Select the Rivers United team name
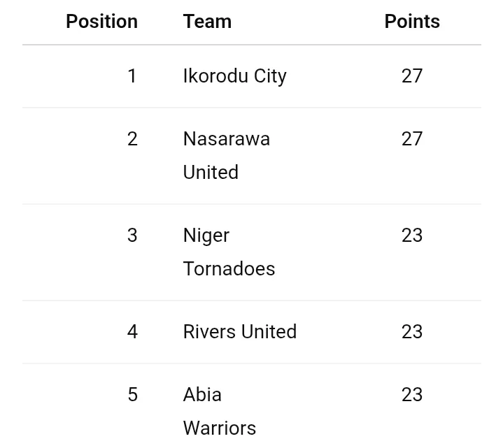503x448 pixels. pyautogui.click(x=239, y=332)
